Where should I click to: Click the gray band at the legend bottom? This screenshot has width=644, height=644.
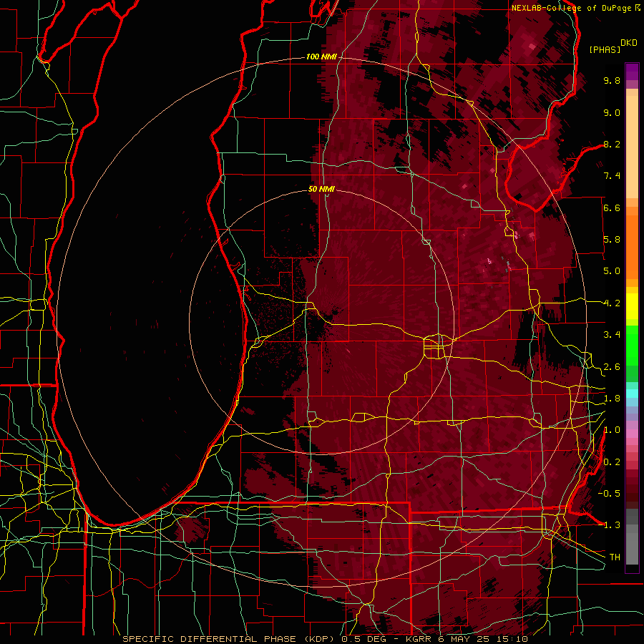[632, 536]
